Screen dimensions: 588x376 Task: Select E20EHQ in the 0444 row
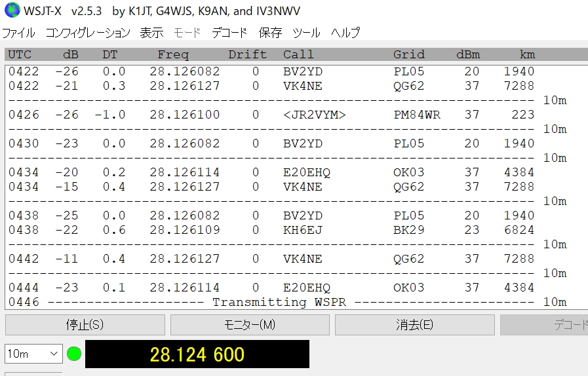point(307,288)
